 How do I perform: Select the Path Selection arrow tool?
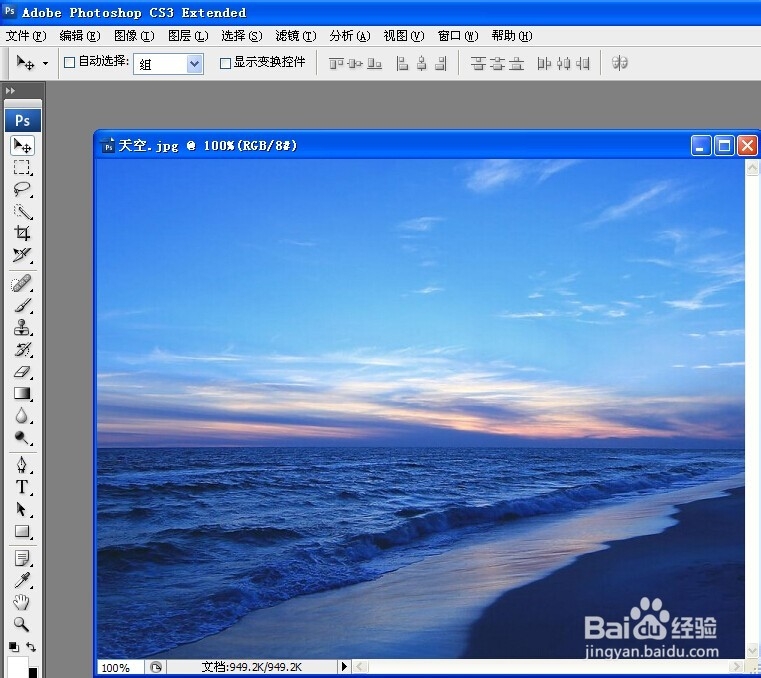point(22,509)
